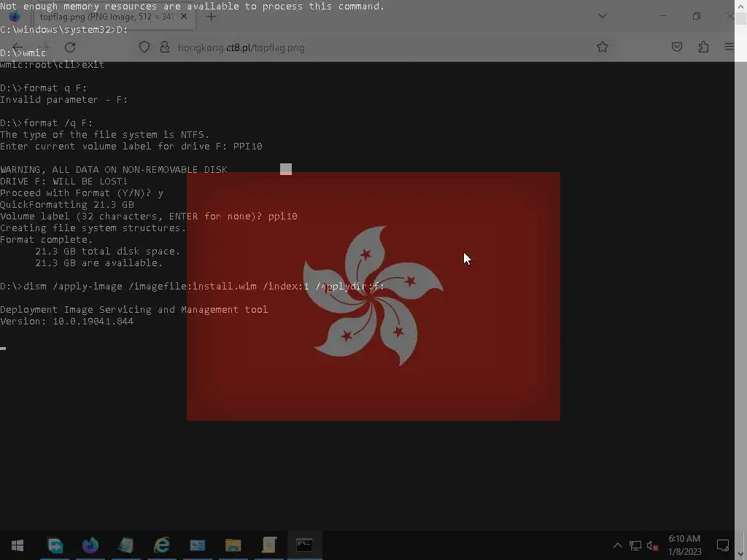Click the hongkong.ct8.pl/topflag.png address bar
The image size is (747, 560).
[x=241, y=47]
